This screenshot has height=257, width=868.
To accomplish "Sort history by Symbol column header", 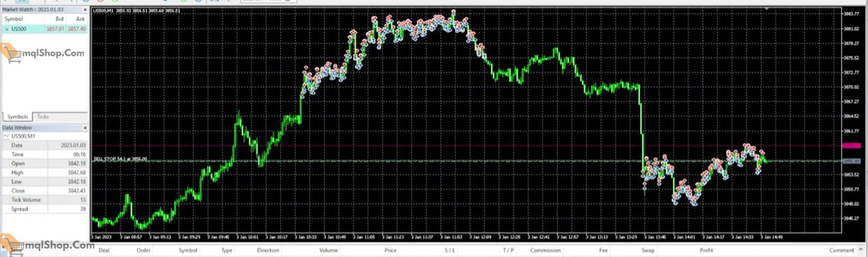I will pyautogui.click(x=188, y=250).
